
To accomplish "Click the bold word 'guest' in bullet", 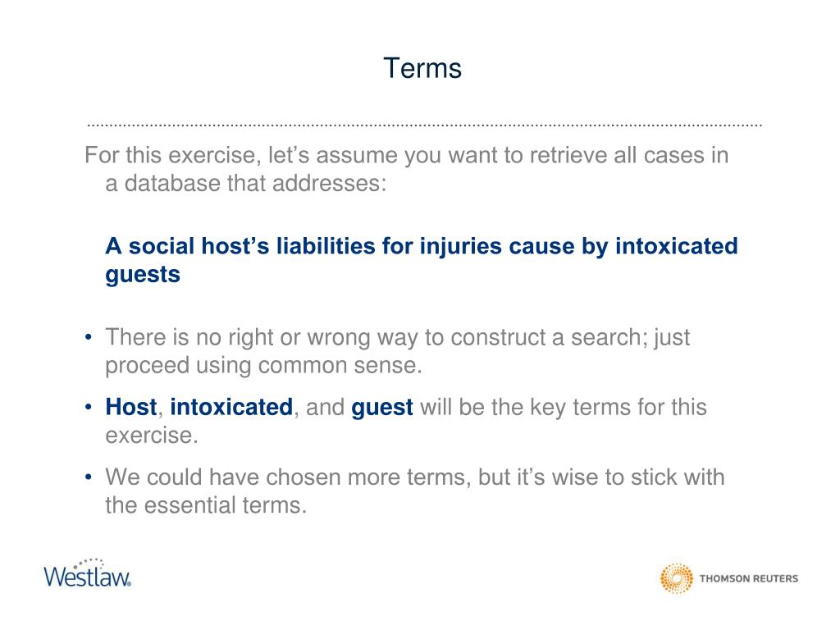I will 382,408.
